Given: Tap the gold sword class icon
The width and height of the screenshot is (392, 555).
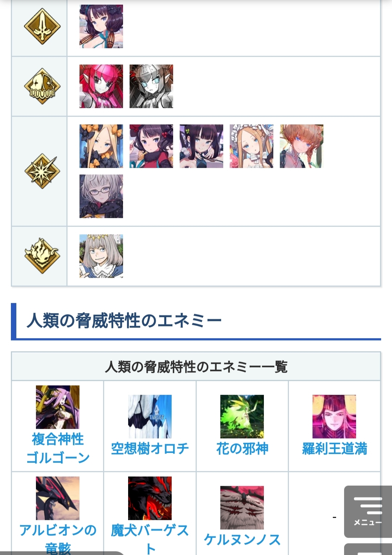Looking at the screenshot, I should [x=42, y=26].
